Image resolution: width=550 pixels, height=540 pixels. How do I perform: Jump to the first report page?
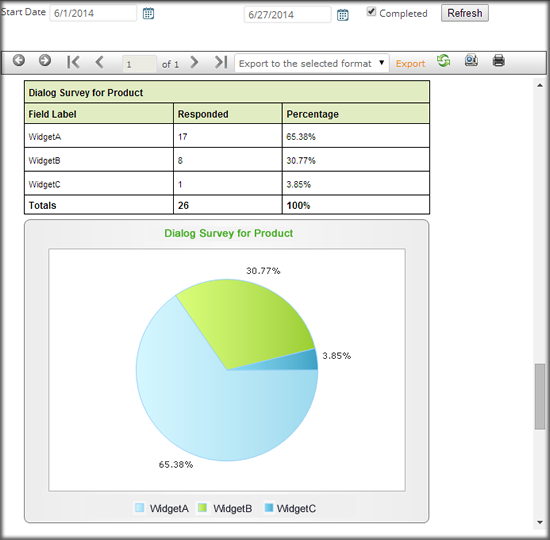73,62
